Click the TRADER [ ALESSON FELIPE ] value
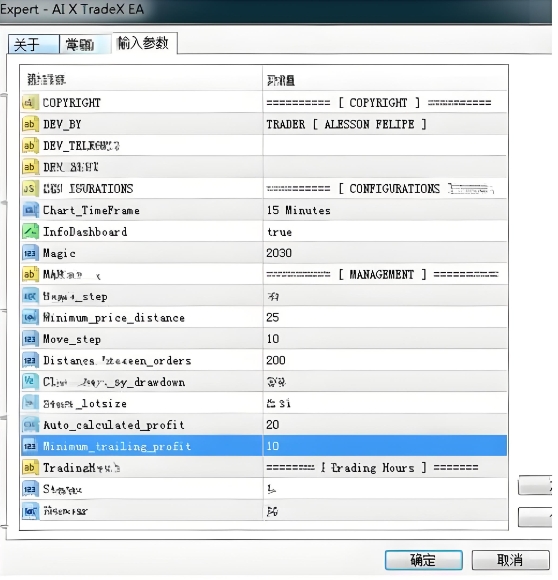The width and height of the screenshot is (558, 580). point(346,124)
